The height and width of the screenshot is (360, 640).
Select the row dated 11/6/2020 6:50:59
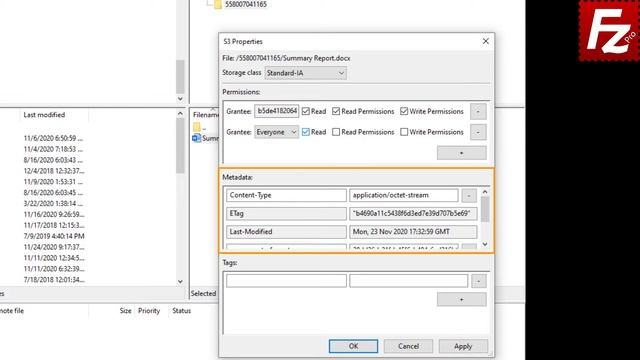click(53, 138)
